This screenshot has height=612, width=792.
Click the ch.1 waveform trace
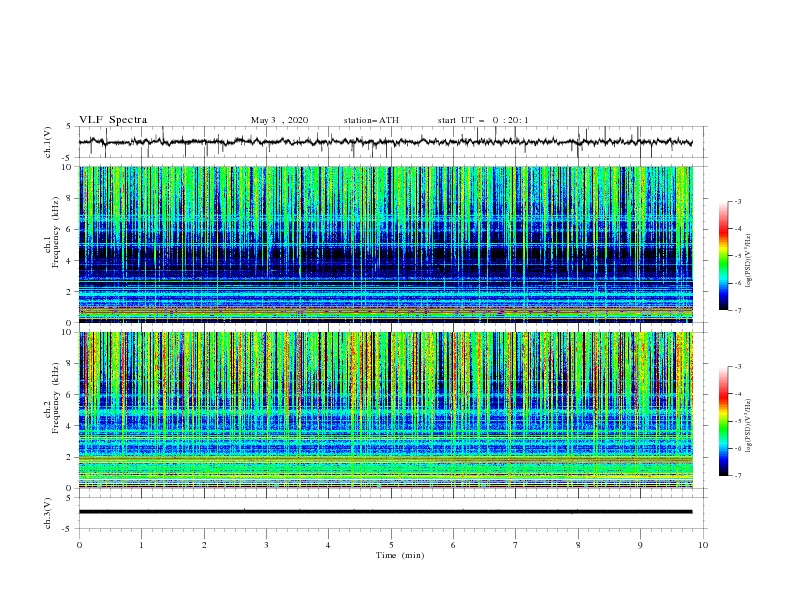coord(385,142)
